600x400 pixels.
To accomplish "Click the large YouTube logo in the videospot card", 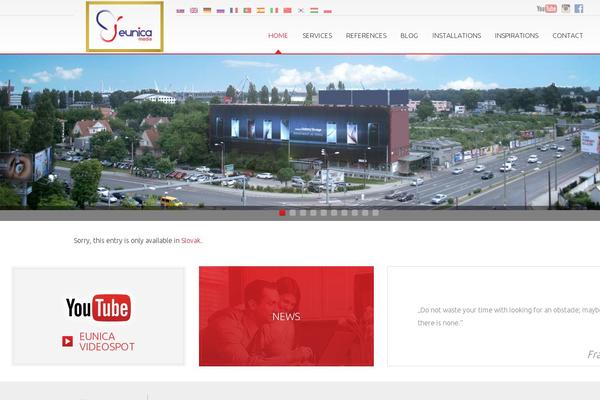I will pos(98,308).
